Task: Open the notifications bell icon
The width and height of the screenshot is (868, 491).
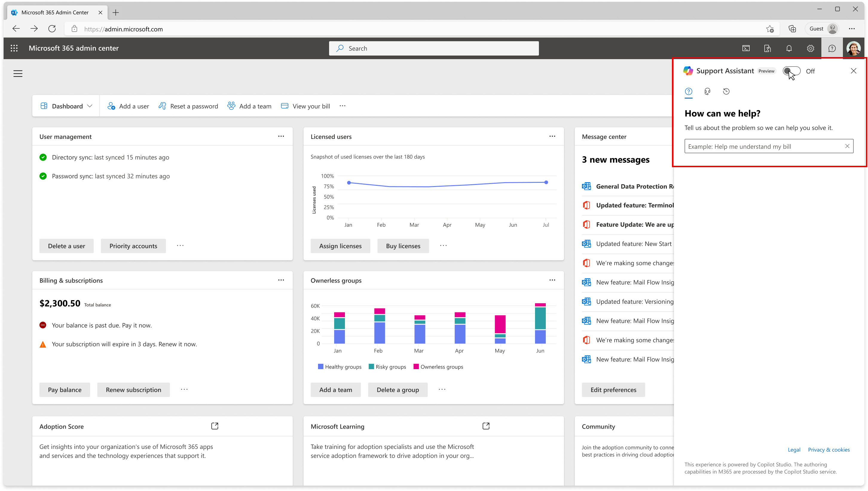Action: [789, 48]
